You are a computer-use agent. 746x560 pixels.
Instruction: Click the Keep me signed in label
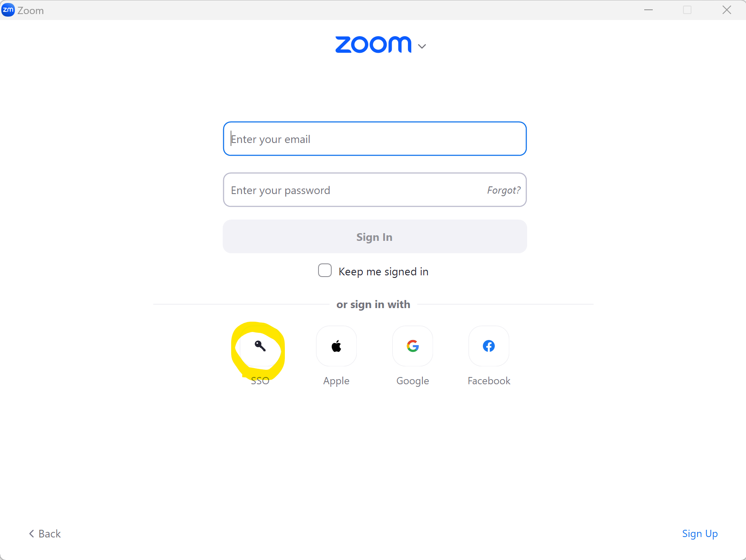tap(383, 271)
